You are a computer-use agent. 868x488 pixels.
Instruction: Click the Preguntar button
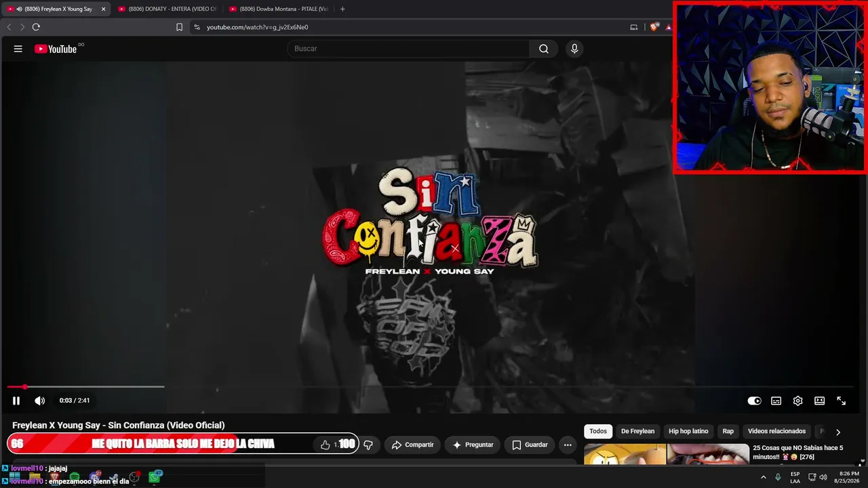click(473, 445)
